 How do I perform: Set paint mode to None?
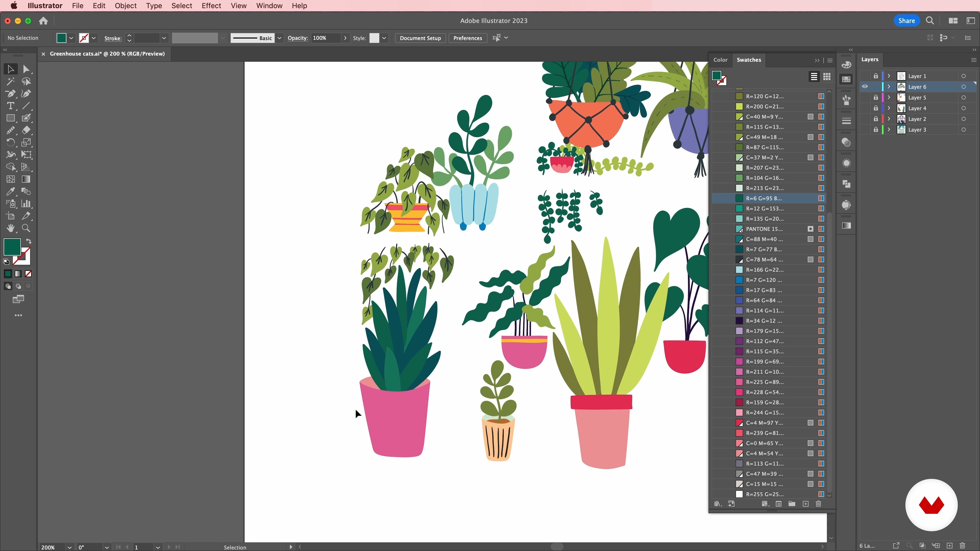coord(29,274)
